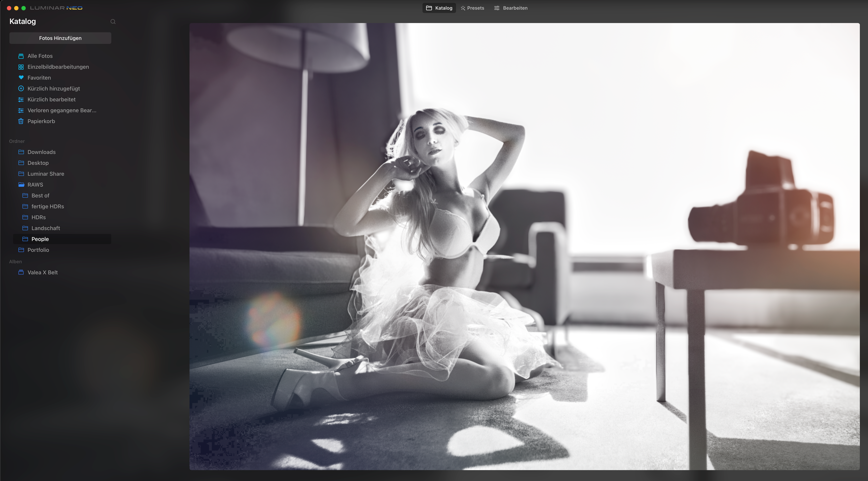The height and width of the screenshot is (481, 868).
Task: Open the Portfolio folder
Action: 38,250
